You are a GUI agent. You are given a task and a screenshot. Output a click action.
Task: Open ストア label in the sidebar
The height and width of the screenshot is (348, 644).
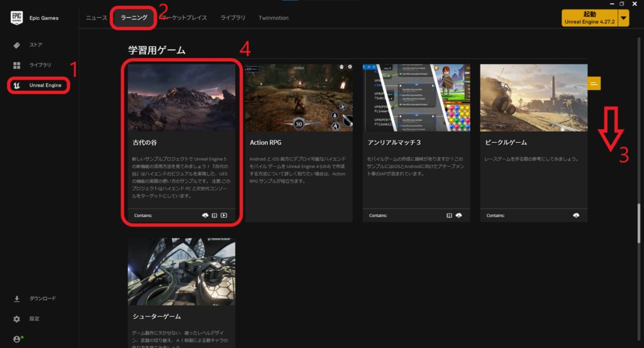(x=36, y=45)
